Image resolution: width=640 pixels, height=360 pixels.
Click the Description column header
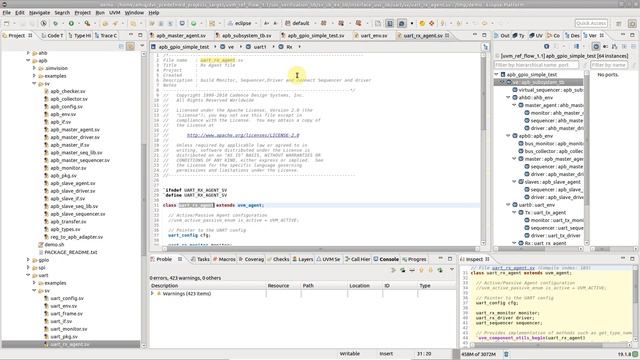[x=207, y=286]
